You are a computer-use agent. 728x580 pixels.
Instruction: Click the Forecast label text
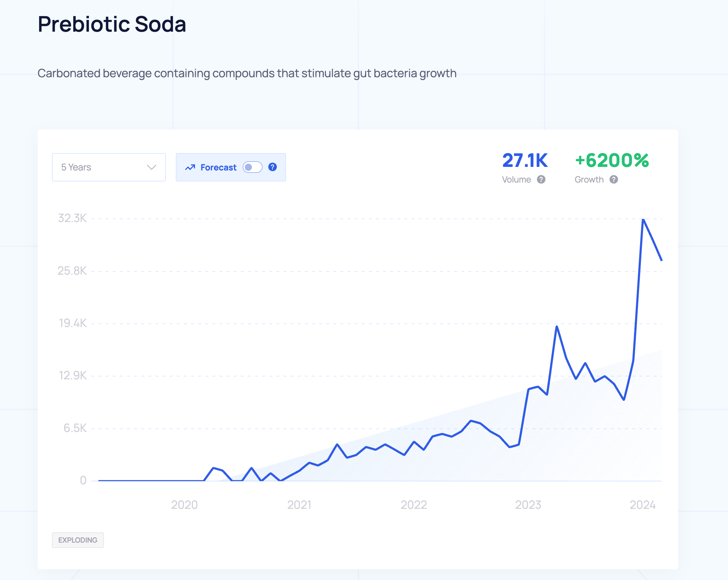coord(218,167)
